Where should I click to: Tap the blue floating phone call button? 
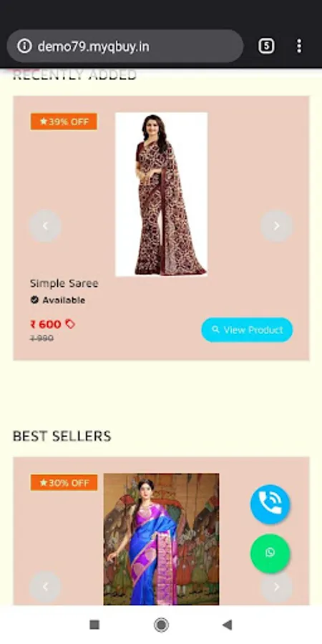tap(270, 504)
